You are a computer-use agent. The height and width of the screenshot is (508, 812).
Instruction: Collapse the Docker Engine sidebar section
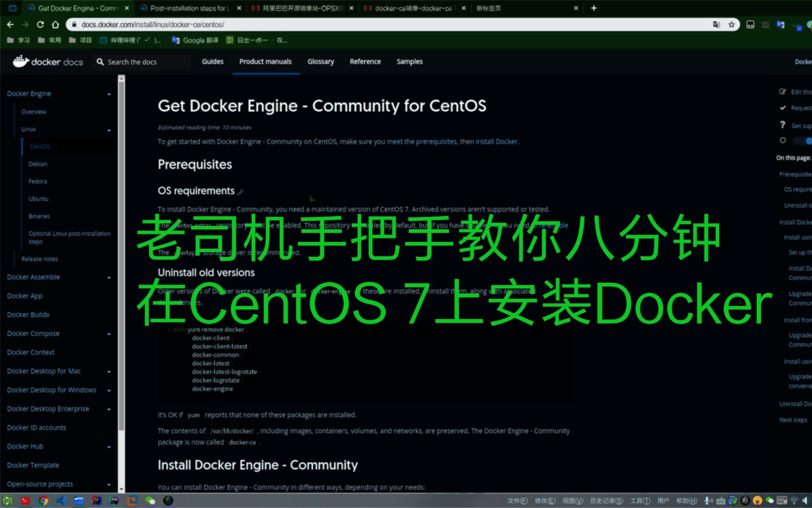[x=109, y=94]
